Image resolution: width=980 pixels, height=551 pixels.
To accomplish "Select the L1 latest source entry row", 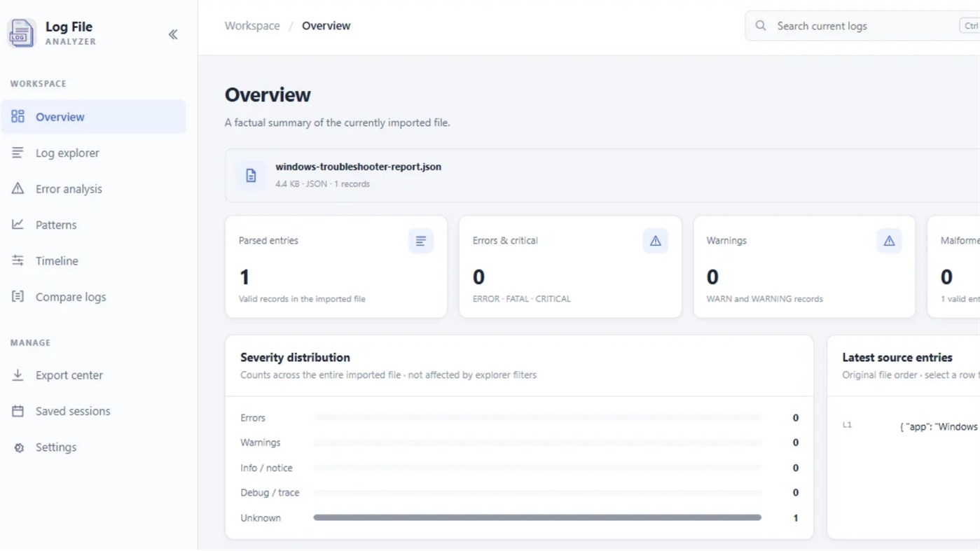I will pyautogui.click(x=911, y=426).
